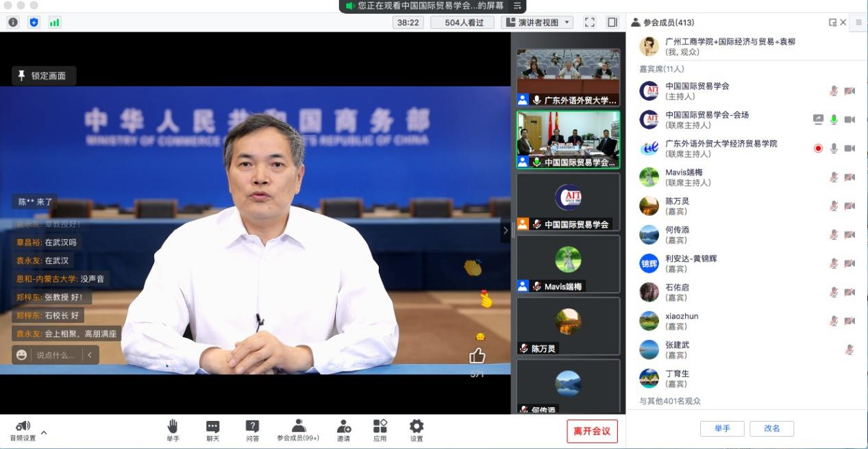This screenshot has width=868, height=449.
Task: Click the raise hand toolbar icon
Action: pos(173,430)
